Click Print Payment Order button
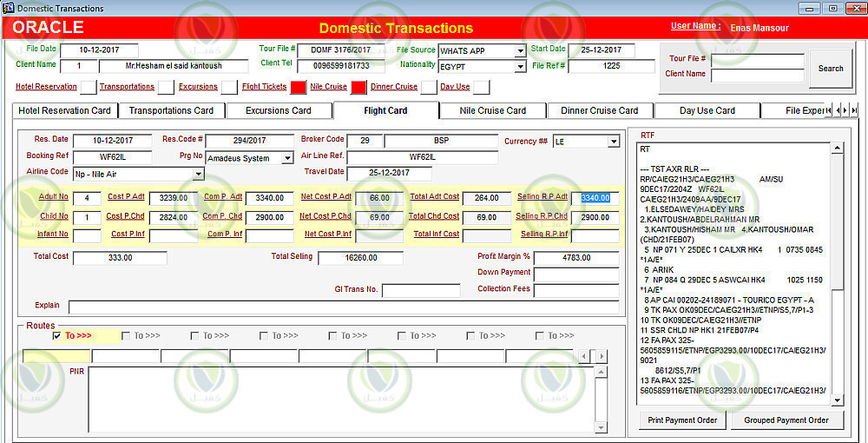Screen dimensions: 868x443 click(x=682, y=420)
